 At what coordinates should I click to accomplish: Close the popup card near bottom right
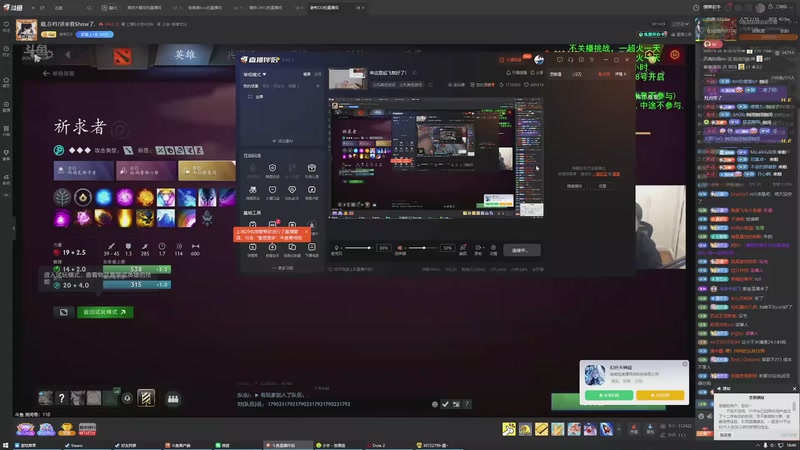pos(685,364)
